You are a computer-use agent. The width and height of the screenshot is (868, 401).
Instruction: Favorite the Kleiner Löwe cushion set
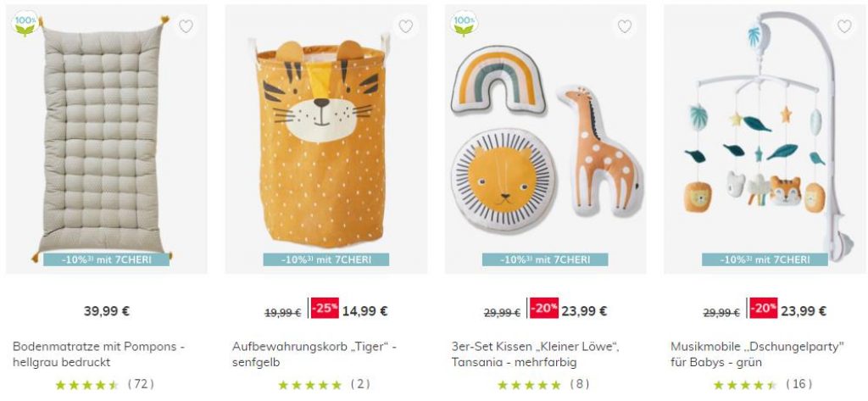point(625,26)
